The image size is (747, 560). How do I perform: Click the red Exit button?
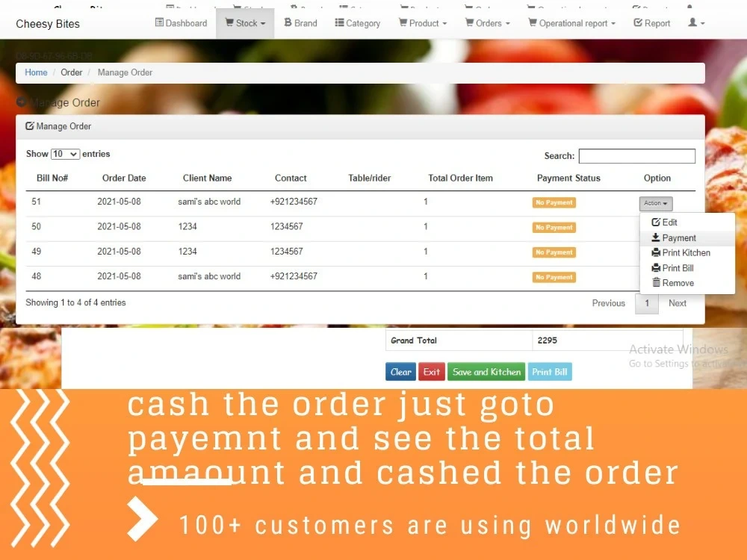coord(432,372)
